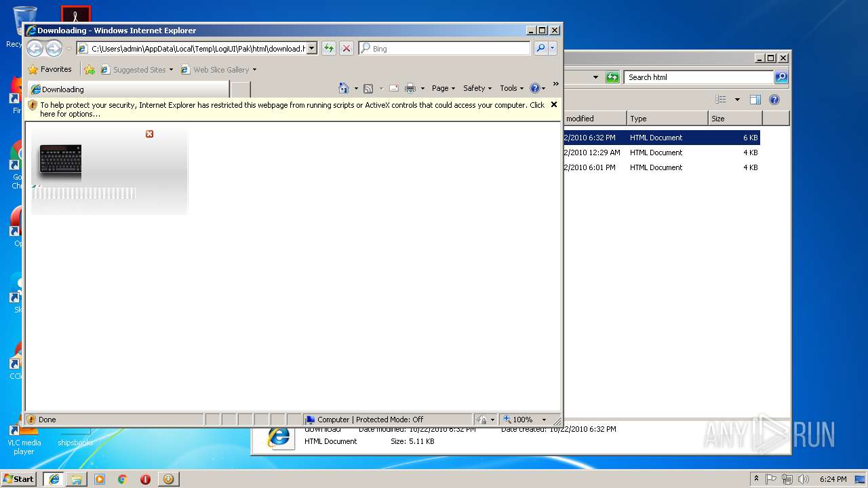Expand the Print options dropdown
The image size is (868, 488).
(x=422, y=88)
